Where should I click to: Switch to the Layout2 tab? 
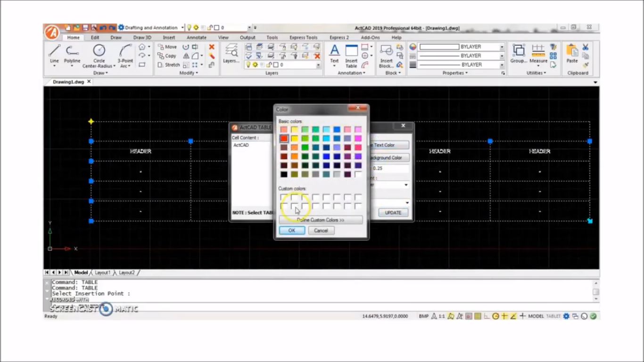pyautogui.click(x=126, y=272)
